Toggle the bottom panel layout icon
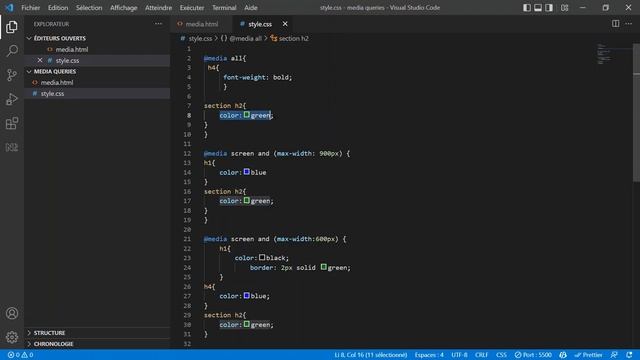Image resolution: width=640 pixels, height=360 pixels. click(x=538, y=7)
